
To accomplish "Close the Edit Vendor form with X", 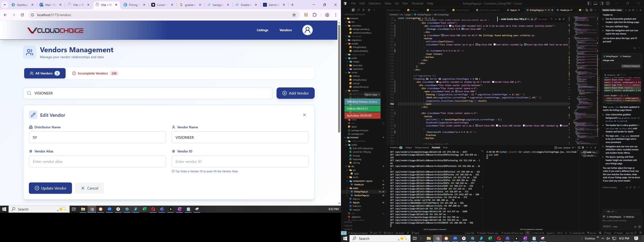I will pos(304,115).
